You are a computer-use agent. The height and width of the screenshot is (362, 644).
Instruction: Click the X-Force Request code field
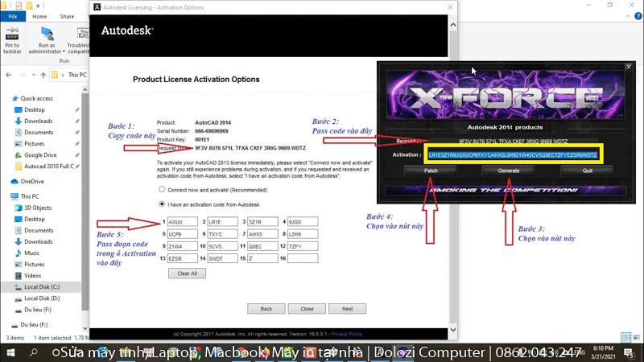click(513, 142)
